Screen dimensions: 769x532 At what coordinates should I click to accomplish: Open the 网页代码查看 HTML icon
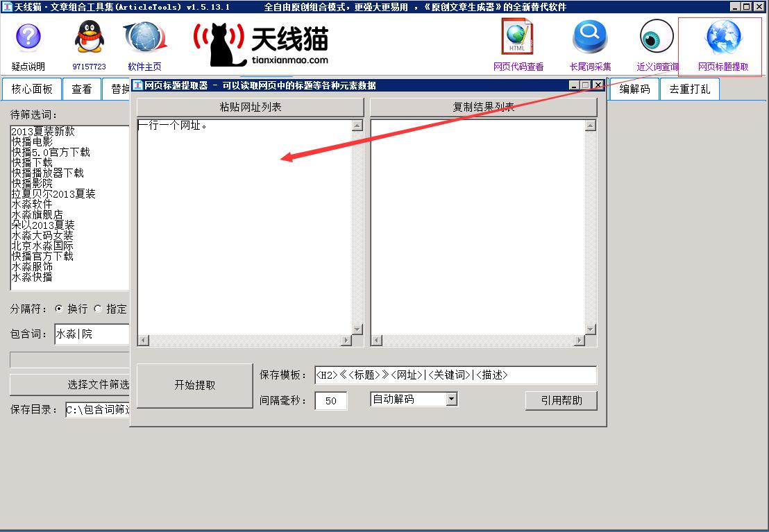coord(517,36)
